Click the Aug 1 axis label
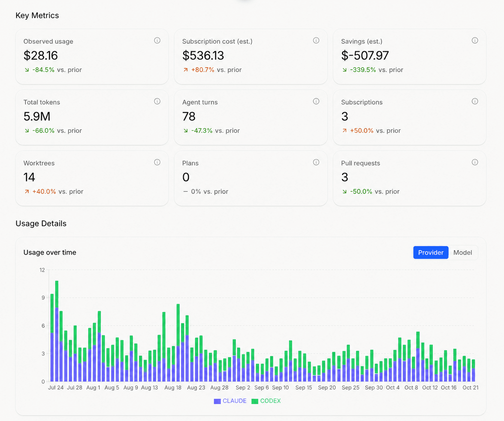504x421 pixels. pos(93,388)
